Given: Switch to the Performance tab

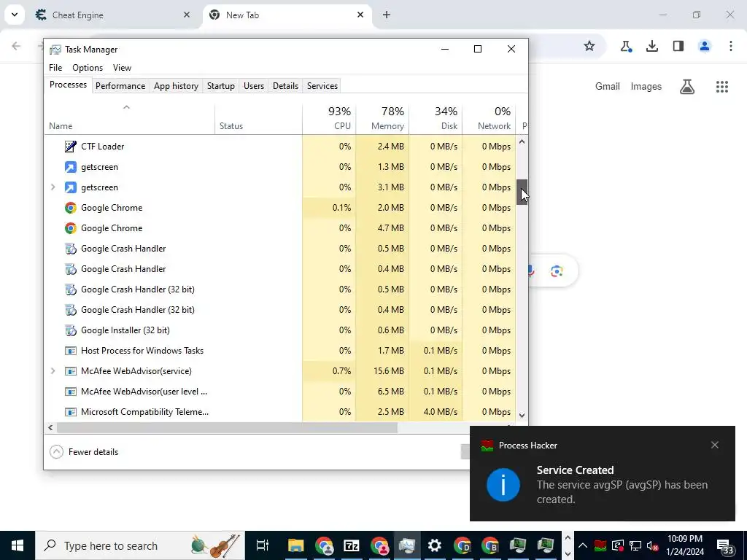Looking at the screenshot, I should tap(120, 86).
